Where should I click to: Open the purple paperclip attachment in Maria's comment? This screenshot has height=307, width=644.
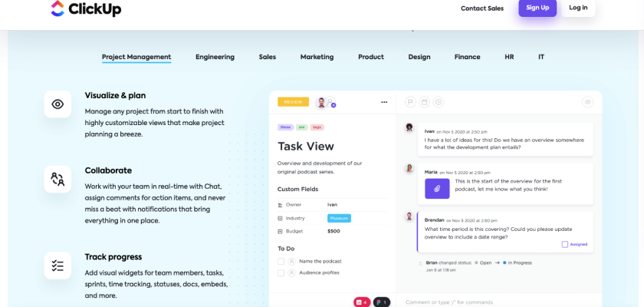[437, 189]
